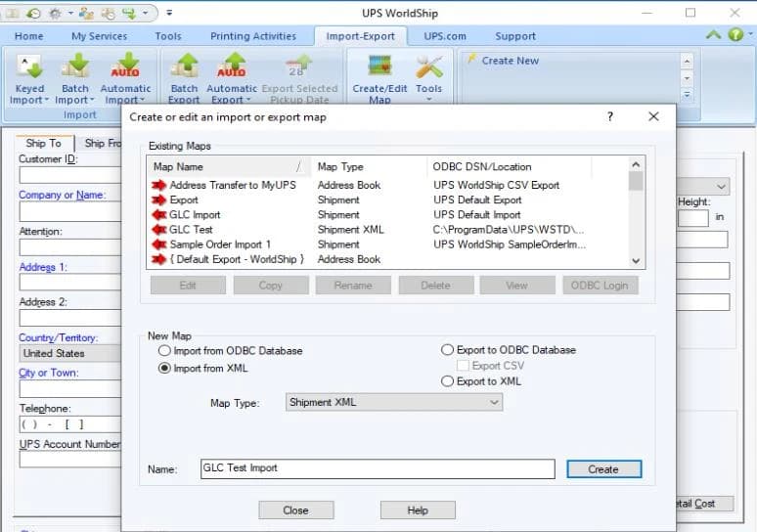Click the City or Town link label

click(x=48, y=373)
